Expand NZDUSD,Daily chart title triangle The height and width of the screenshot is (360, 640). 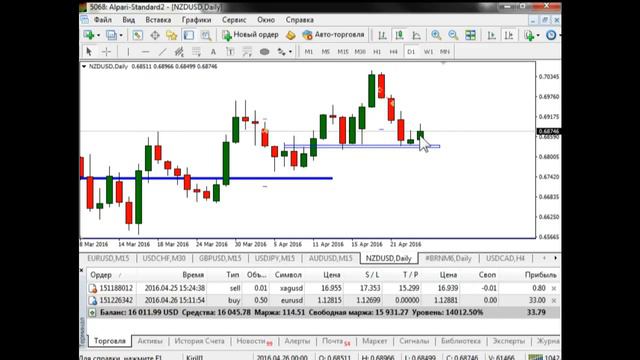pyautogui.click(x=84, y=66)
